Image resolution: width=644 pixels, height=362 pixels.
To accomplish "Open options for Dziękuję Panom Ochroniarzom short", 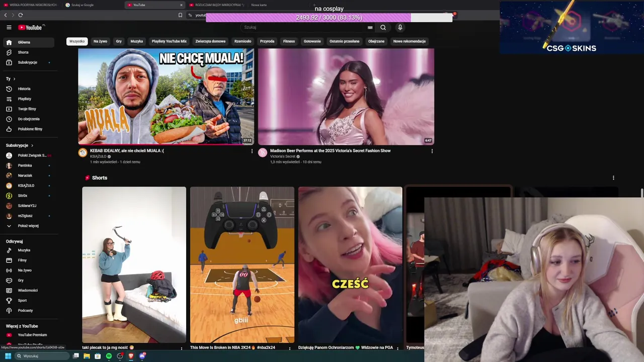I will [x=397, y=347].
